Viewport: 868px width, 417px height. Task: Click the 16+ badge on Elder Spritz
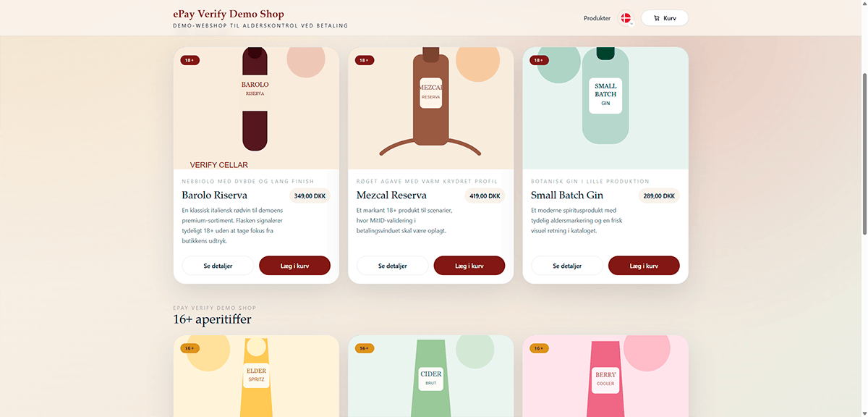coord(190,348)
